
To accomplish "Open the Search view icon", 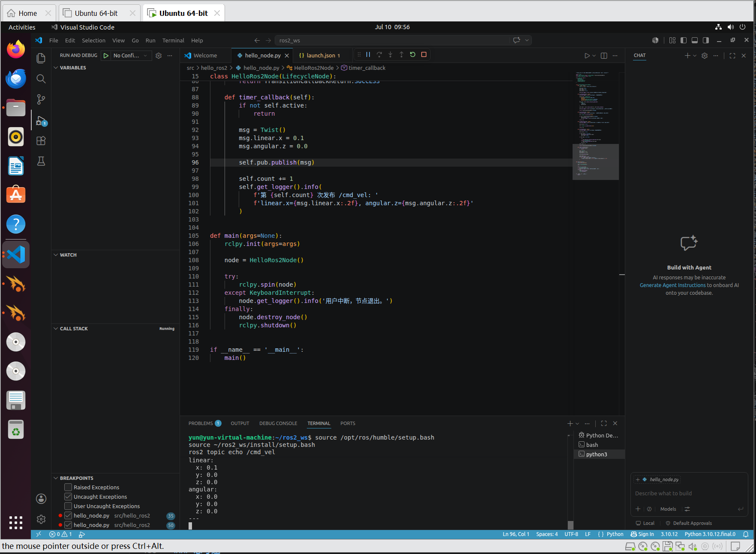I will click(41, 79).
